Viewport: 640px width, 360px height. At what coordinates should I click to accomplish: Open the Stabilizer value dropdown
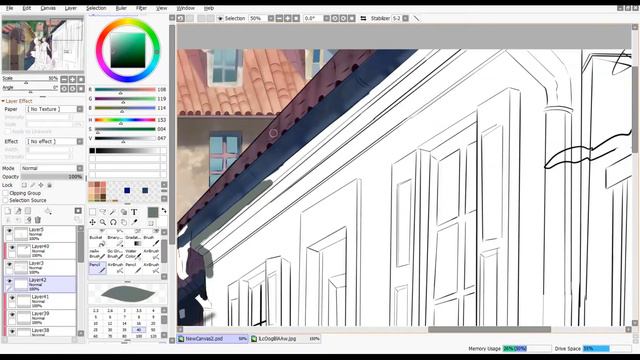406,18
